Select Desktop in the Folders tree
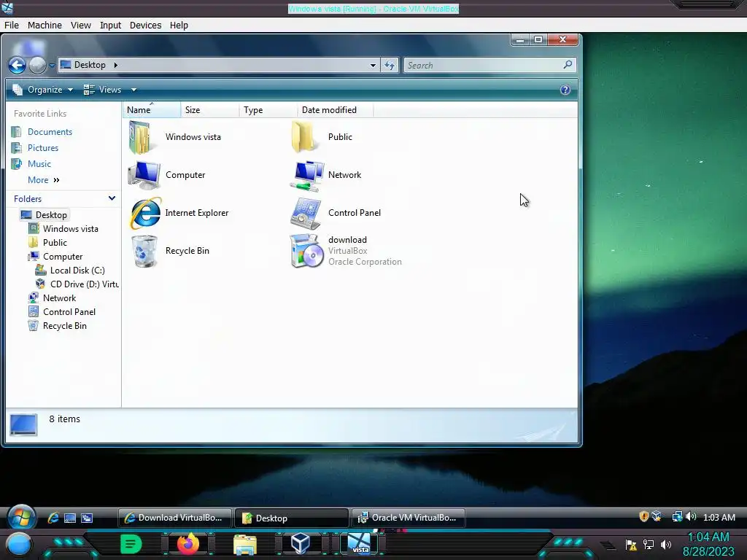Viewport: 747px width, 560px height. point(51,215)
